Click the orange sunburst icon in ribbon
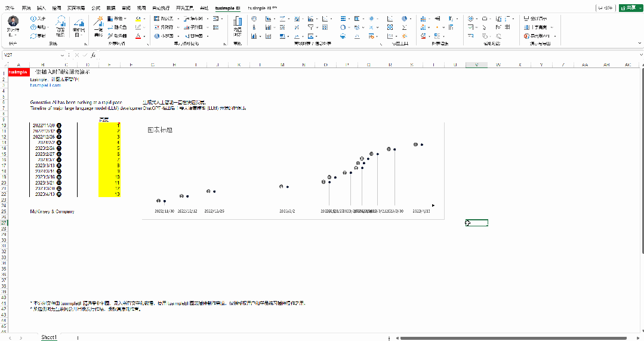The width and height of the screenshot is (644, 341). (405, 36)
